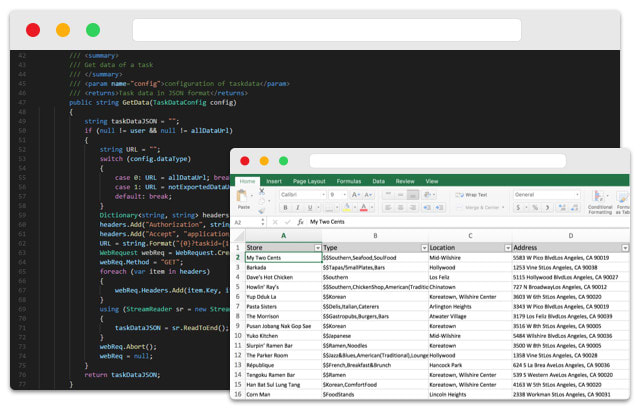Confirm formula entry with checkmark icon

coord(288,222)
